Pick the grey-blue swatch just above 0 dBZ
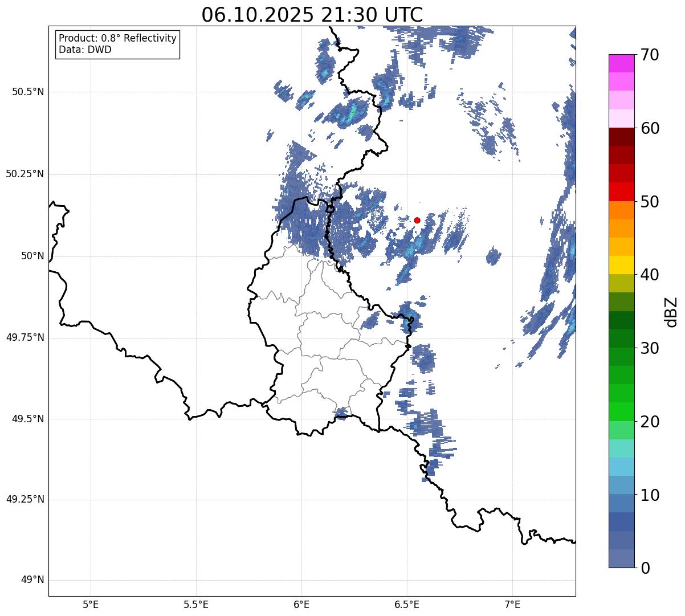This screenshot has height=616, width=685. [622, 558]
